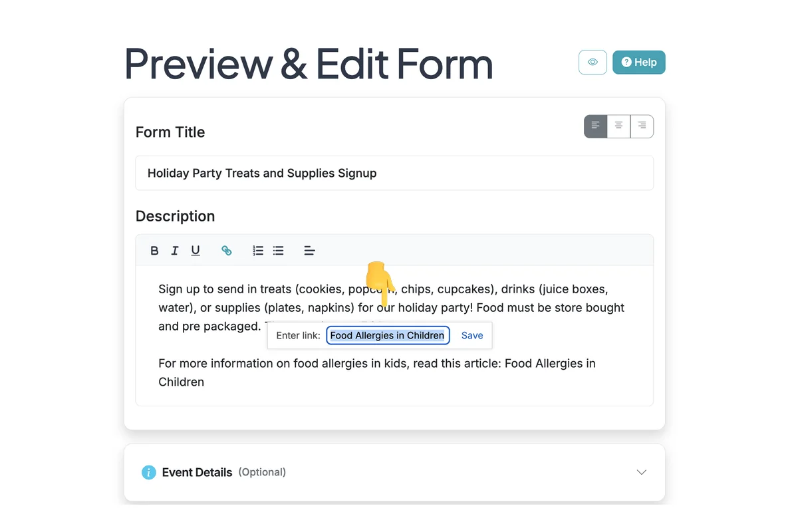Open the Help button
Viewport: 798px width, 532px height.
tap(639, 63)
